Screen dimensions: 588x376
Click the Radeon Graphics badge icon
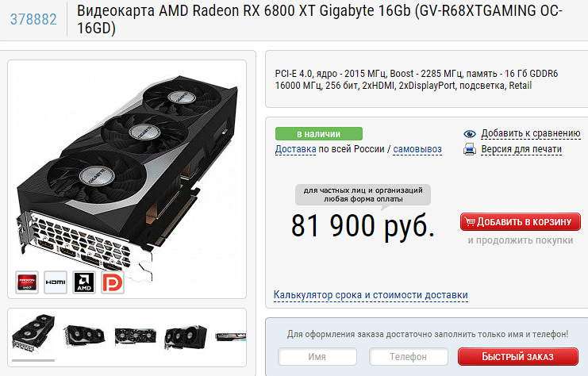pos(27,282)
